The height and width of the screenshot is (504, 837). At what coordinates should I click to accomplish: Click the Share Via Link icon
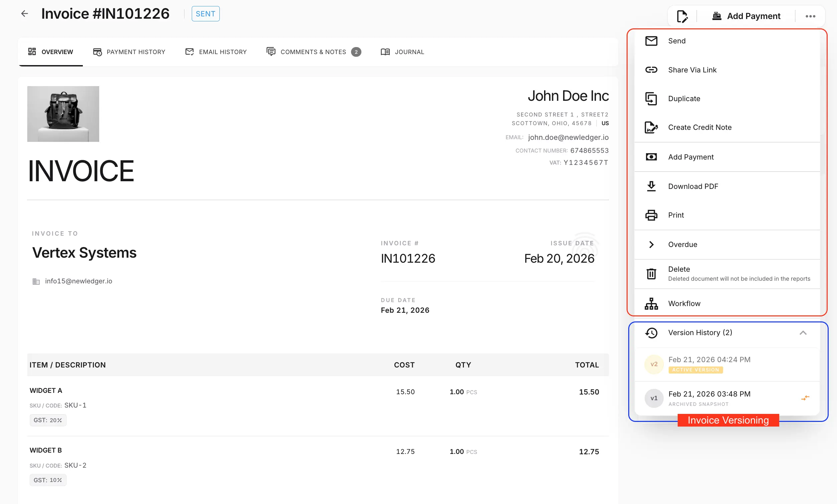(652, 69)
